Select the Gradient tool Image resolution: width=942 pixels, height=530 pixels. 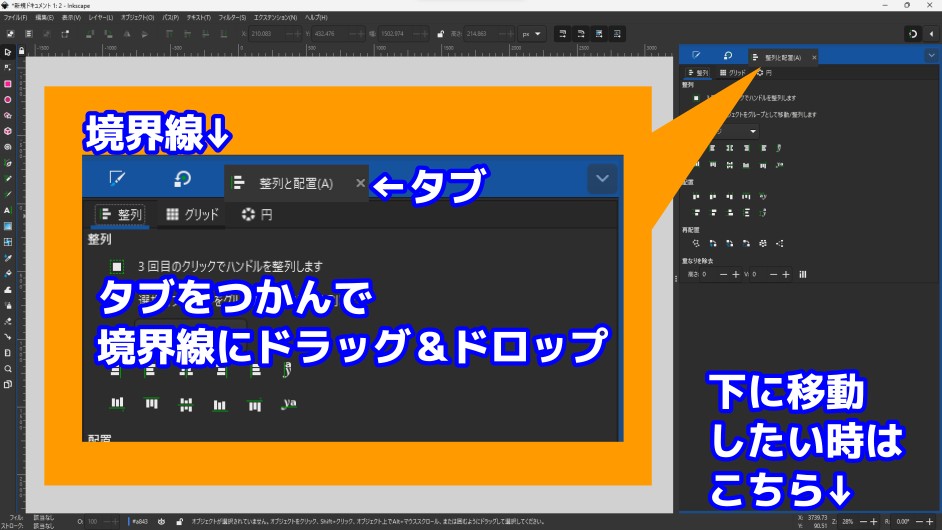pyautogui.click(x=8, y=227)
